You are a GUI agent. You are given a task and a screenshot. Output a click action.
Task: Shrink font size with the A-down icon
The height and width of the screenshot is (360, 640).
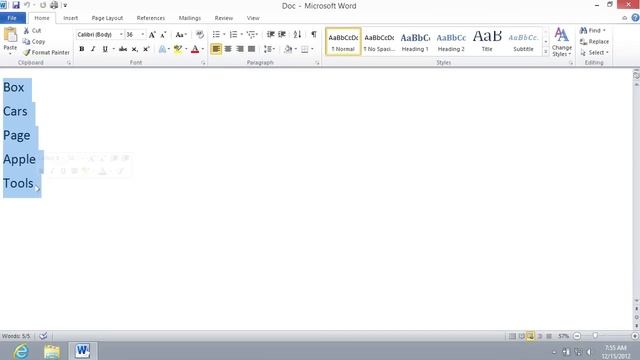tap(163, 35)
